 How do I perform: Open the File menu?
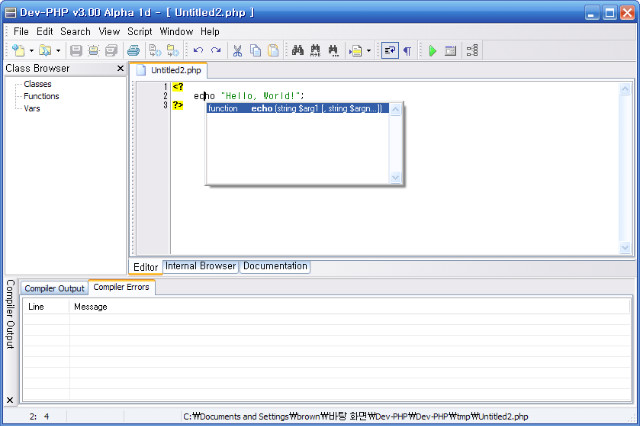pyautogui.click(x=21, y=31)
